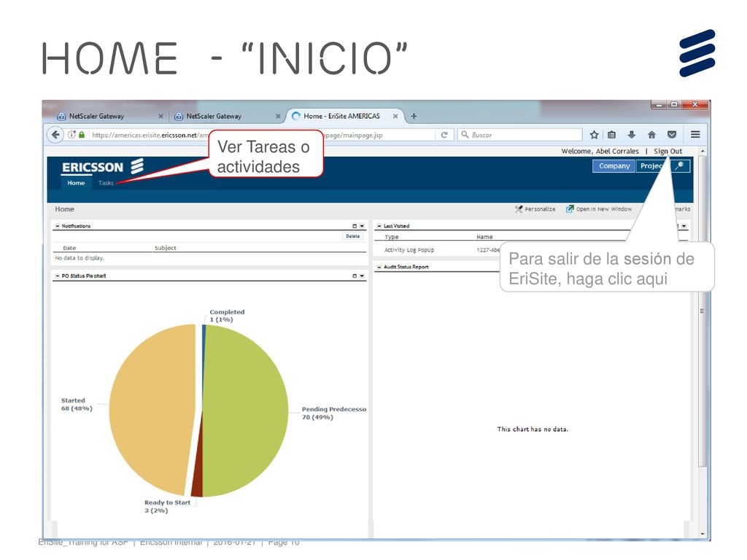Click the Project button

(653, 166)
